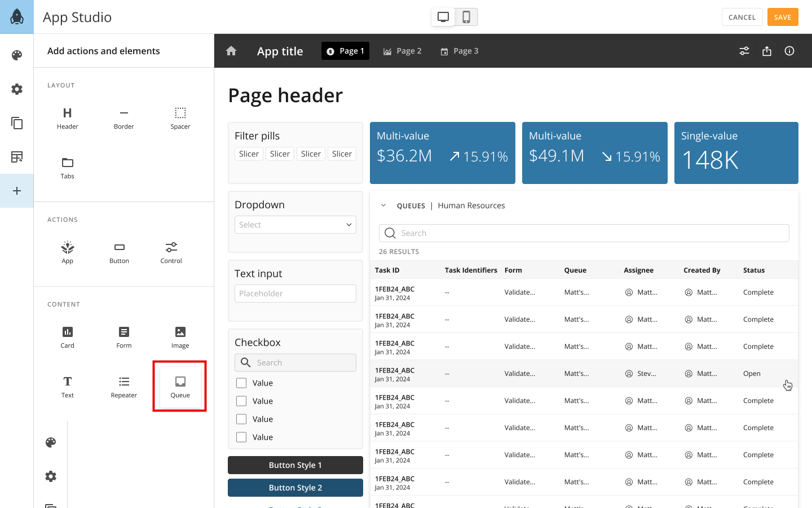Open the layout table sidebar icon
This screenshot has height=508, width=812.
[17, 157]
